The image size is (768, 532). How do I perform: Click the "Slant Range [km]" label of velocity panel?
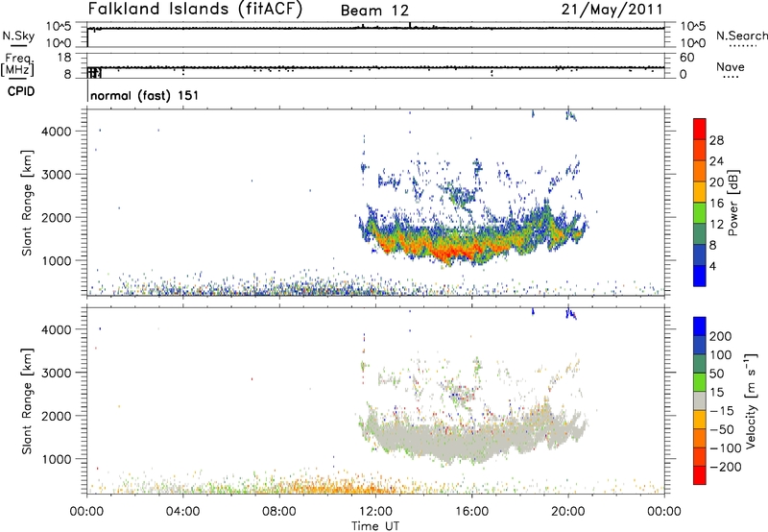(x=27, y=401)
